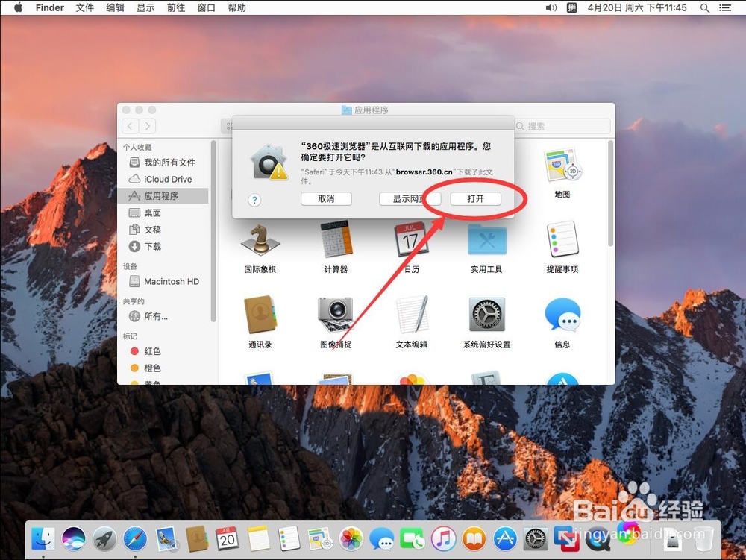Open the 显示 menu
The image size is (746, 560).
tap(145, 7)
